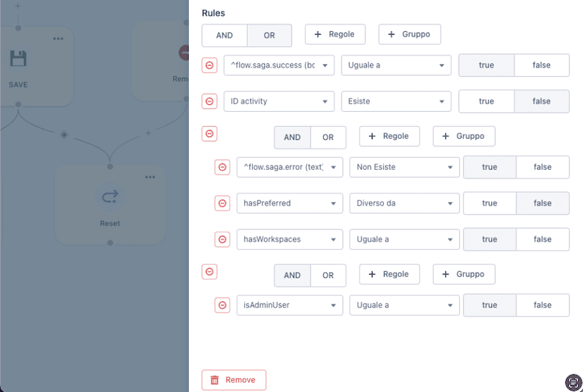The height and width of the screenshot is (392, 583).
Task: Set hasPreferred value to true
Action: tap(489, 203)
